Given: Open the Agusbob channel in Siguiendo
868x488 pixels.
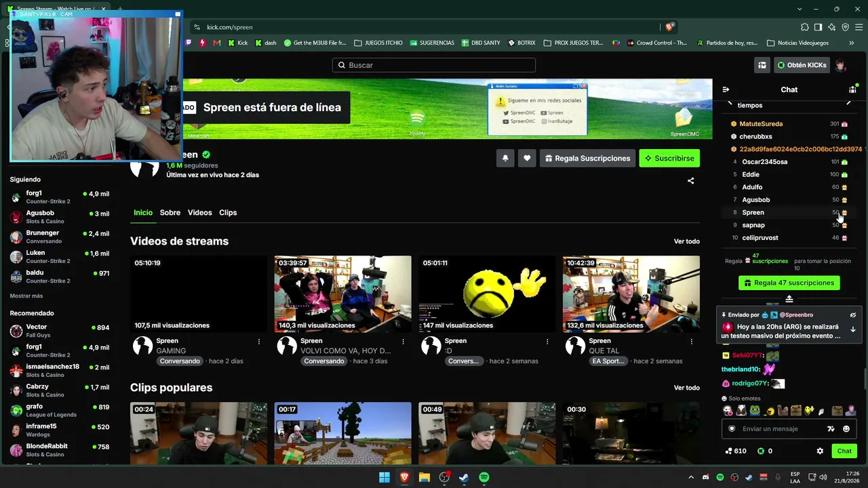Looking at the screenshot, I should point(60,217).
